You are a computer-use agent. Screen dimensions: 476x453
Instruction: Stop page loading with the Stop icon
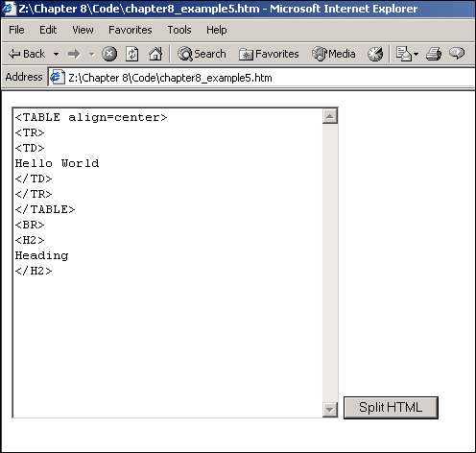coord(109,54)
